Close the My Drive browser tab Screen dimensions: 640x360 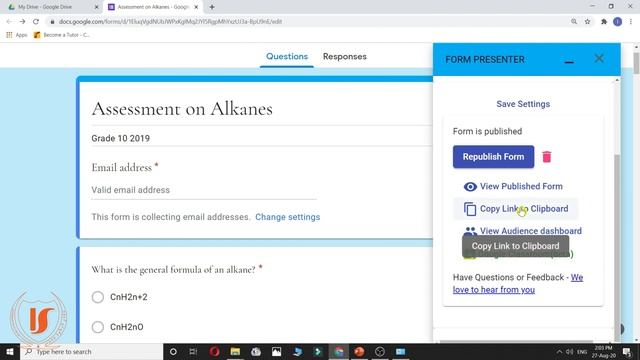pyautogui.click(x=96, y=7)
